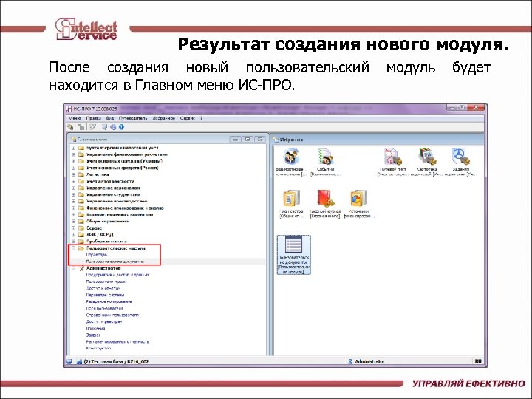Select Управление производством in the tree
The image size is (532, 399).
click(117, 201)
